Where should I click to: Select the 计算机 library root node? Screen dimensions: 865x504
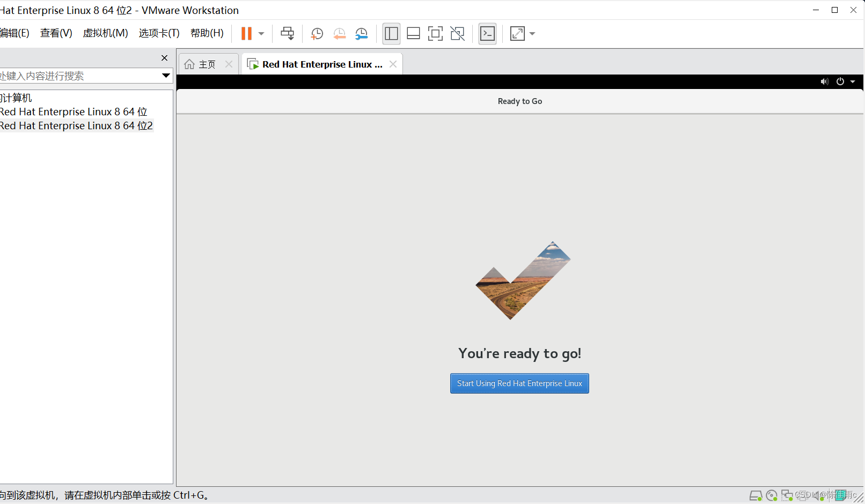16,98
